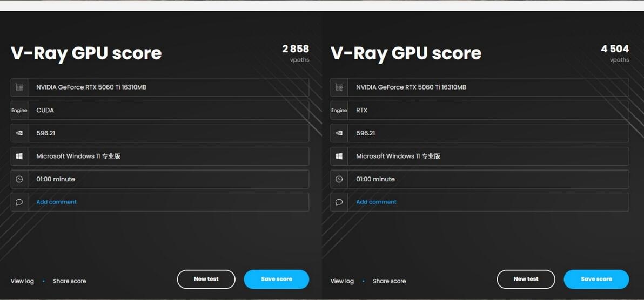Click clock duration icon in RTX panel
Viewport: 644px width, 300px height.
339,179
